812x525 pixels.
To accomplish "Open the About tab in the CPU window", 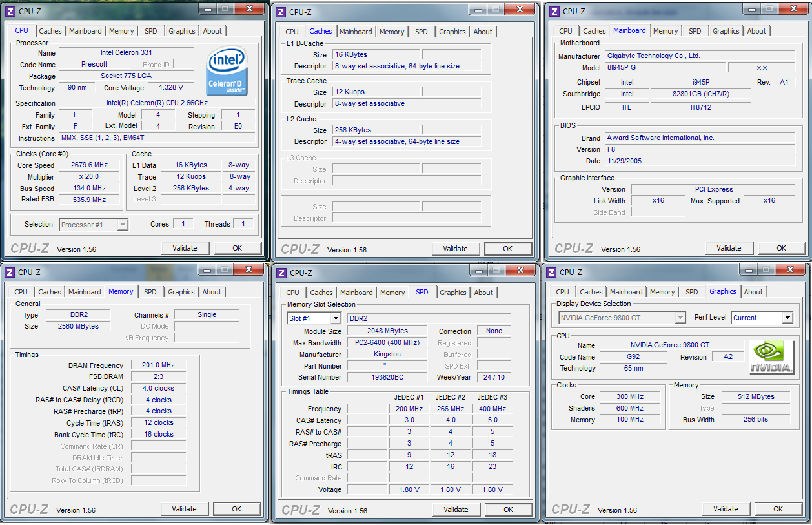I will coord(212,31).
